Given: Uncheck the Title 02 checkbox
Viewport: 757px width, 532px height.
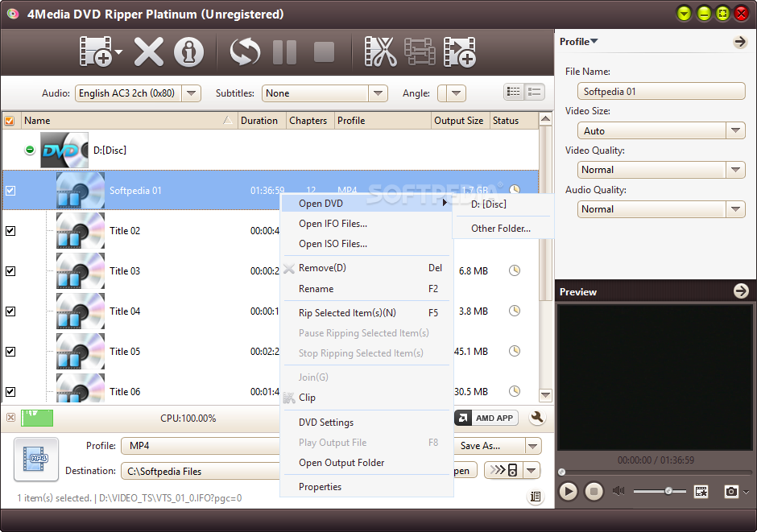Looking at the screenshot, I should tap(10, 230).
